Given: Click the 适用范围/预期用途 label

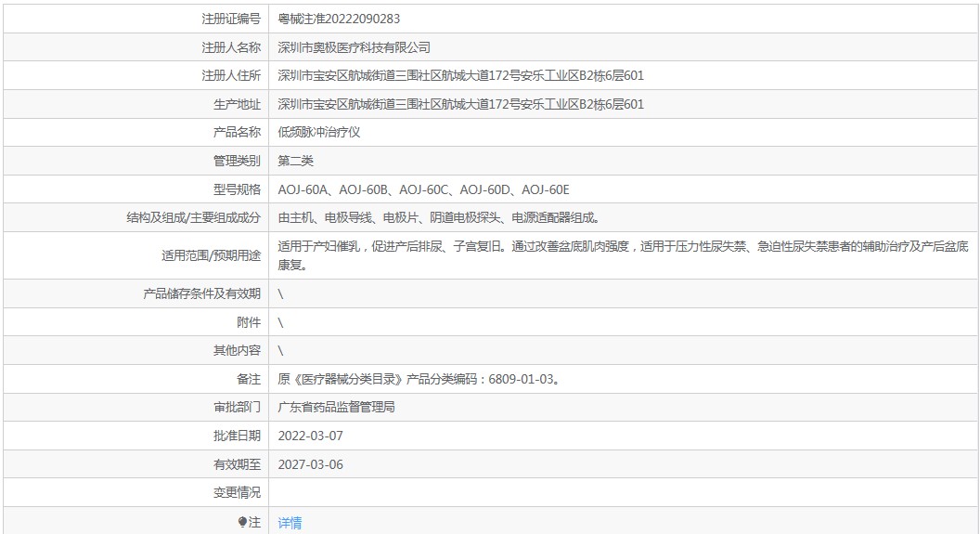Looking at the screenshot, I should coord(211,255).
